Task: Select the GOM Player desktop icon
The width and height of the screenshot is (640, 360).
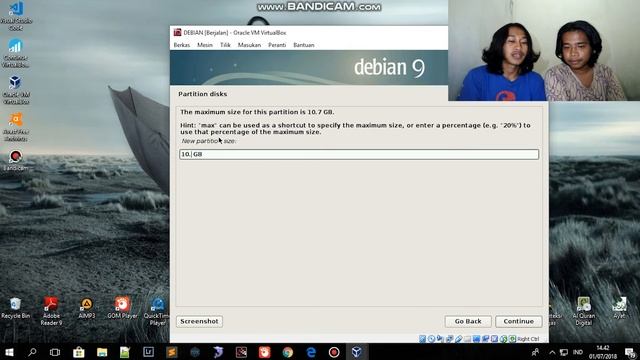Action: point(122,308)
